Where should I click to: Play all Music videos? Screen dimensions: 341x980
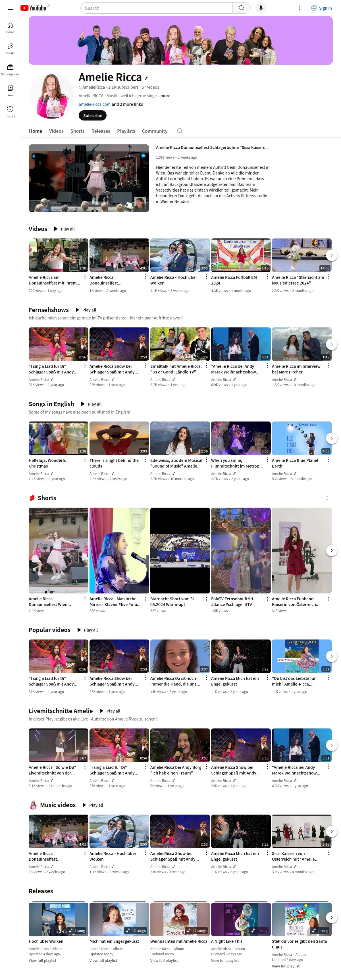(x=92, y=805)
